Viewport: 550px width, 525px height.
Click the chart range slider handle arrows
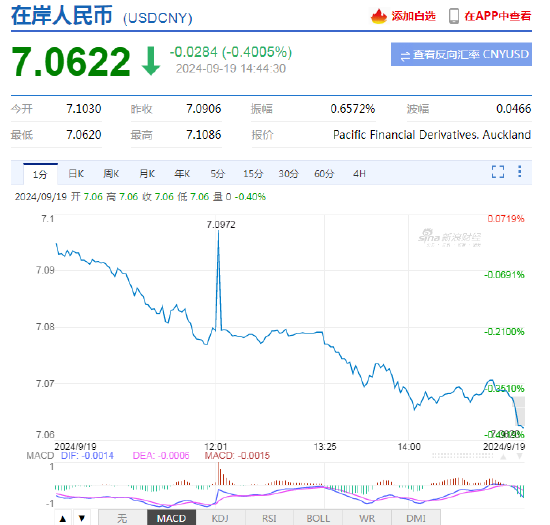coord(511,456)
